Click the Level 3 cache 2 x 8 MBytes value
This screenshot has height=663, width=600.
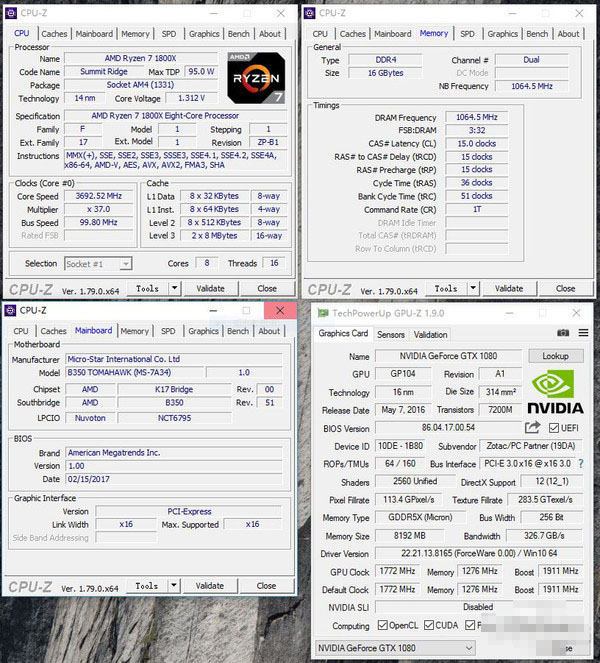click(214, 236)
